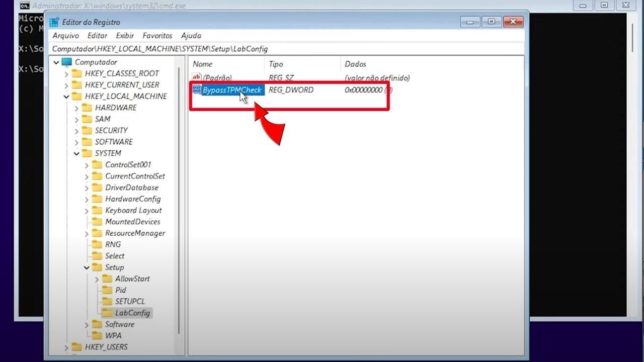
Task: Select the HardwareConfig tree key
Action: [x=133, y=199]
